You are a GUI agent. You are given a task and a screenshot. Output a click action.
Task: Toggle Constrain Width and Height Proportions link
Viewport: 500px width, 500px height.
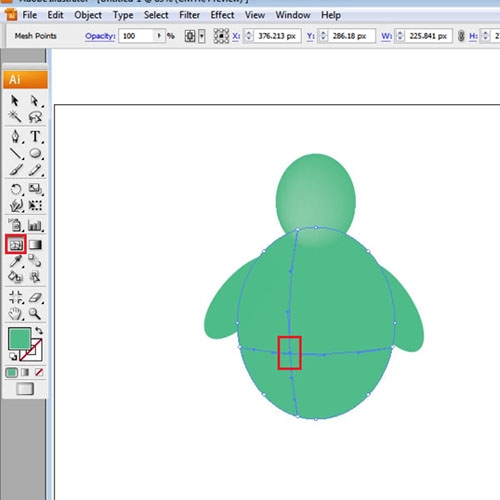pos(461,36)
